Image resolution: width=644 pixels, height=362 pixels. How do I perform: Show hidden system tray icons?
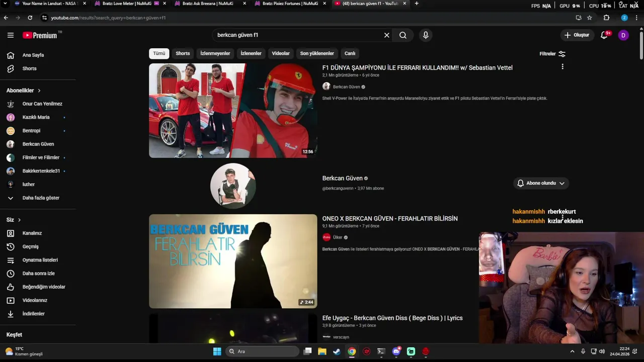(x=572, y=351)
